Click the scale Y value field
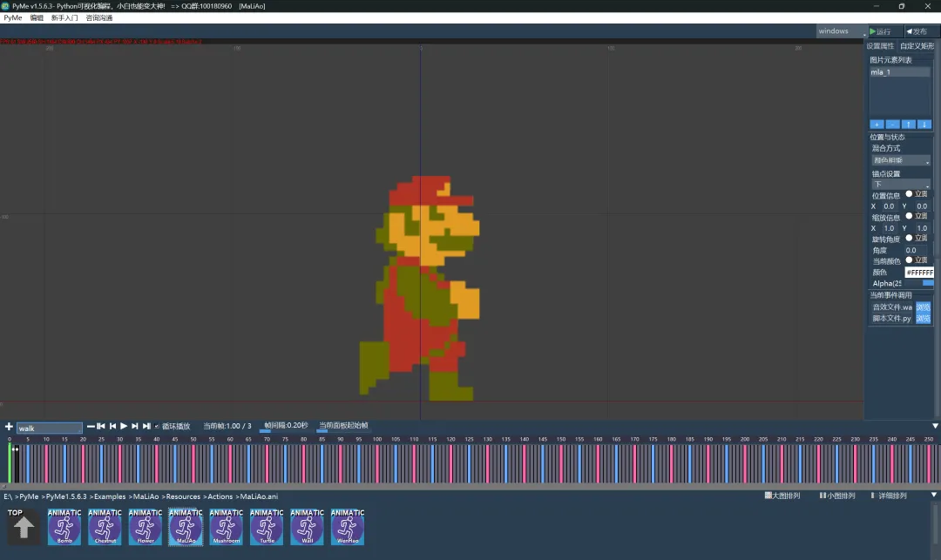This screenshot has width=941, height=560. click(x=922, y=228)
